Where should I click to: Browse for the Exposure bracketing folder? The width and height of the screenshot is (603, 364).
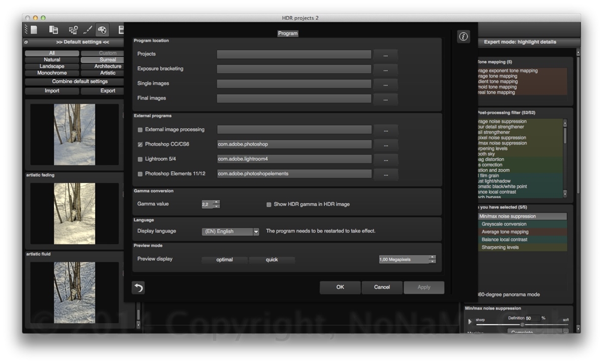tap(386, 69)
